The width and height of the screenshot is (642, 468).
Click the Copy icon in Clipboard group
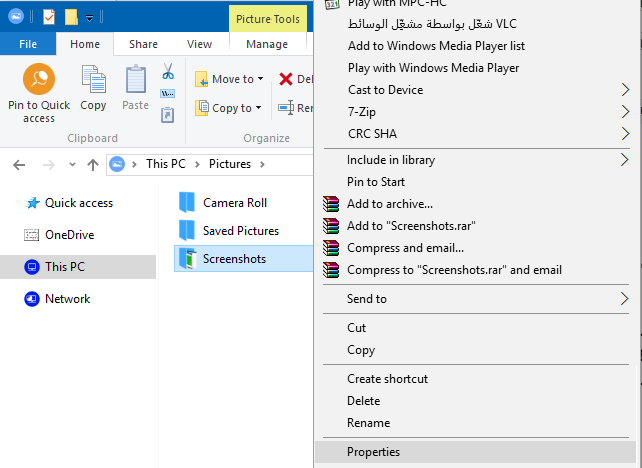(x=94, y=79)
